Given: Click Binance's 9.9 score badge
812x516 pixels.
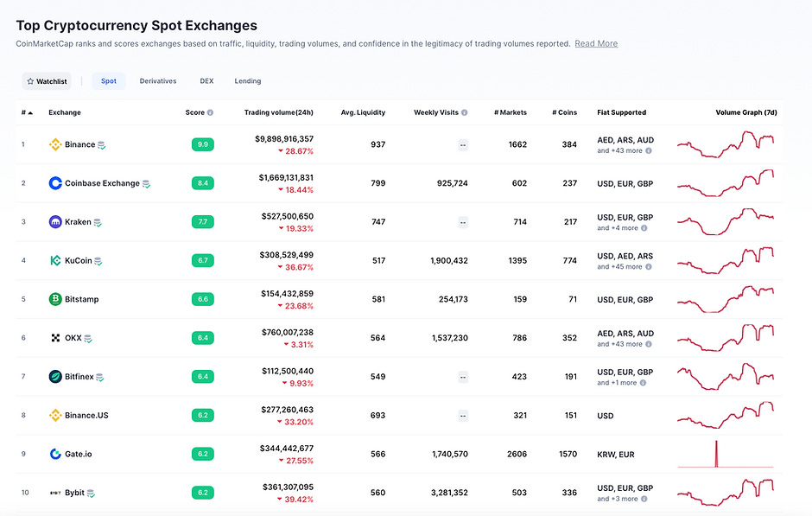Looking at the screenshot, I should [x=202, y=144].
